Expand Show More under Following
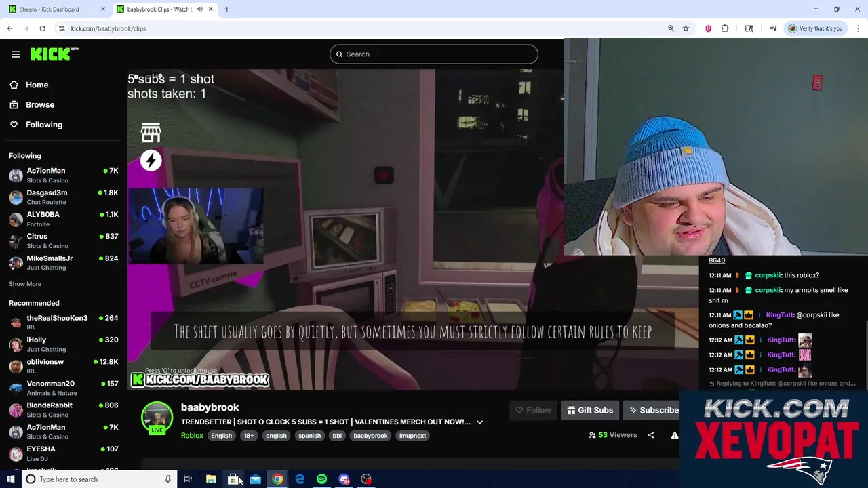The width and height of the screenshot is (868, 488). coord(25,284)
